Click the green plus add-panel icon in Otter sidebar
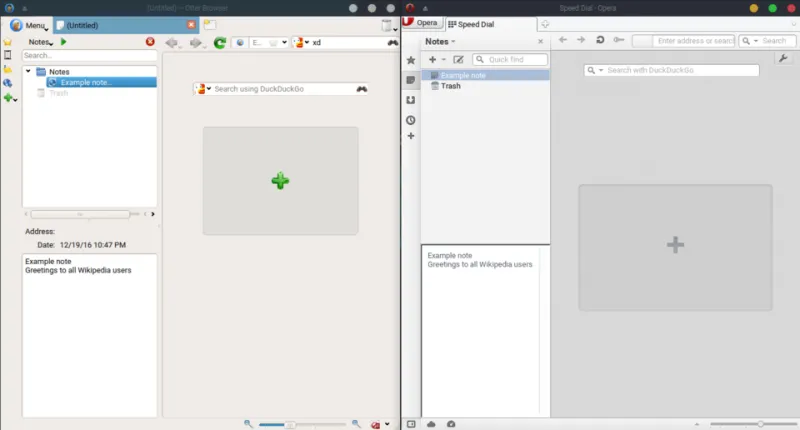800x430 pixels. pos(10,97)
